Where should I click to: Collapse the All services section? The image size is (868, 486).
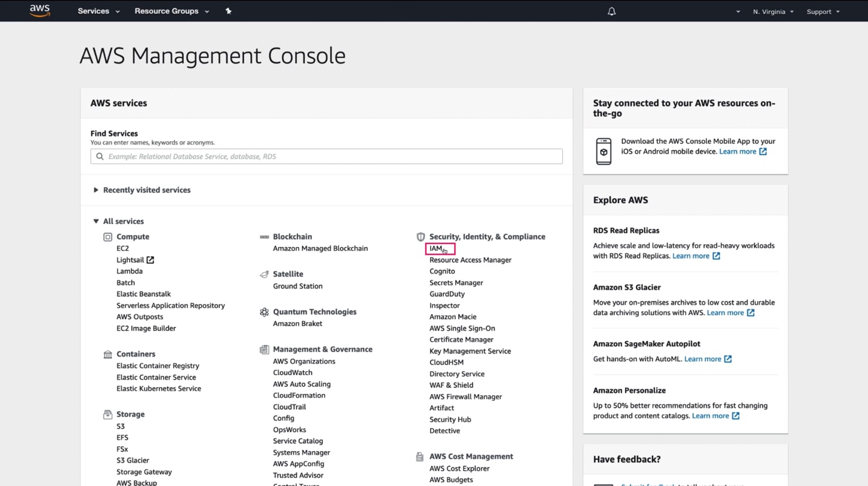[119, 222]
